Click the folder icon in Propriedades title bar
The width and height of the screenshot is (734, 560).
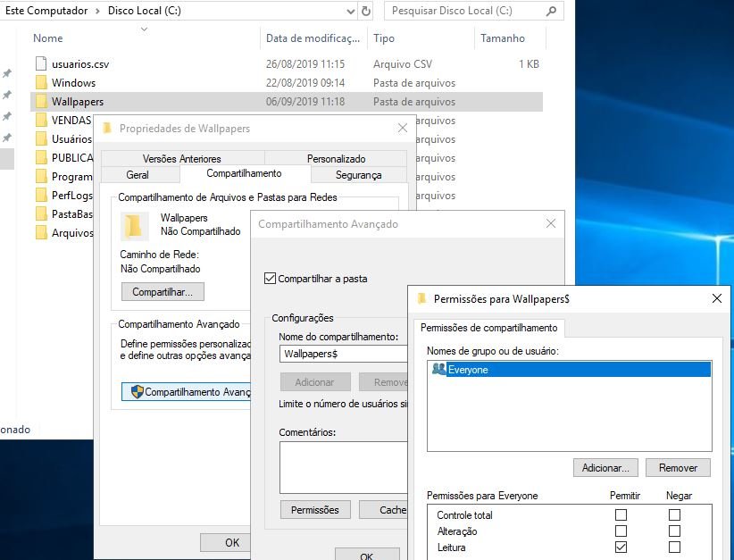click(x=107, y=128)
